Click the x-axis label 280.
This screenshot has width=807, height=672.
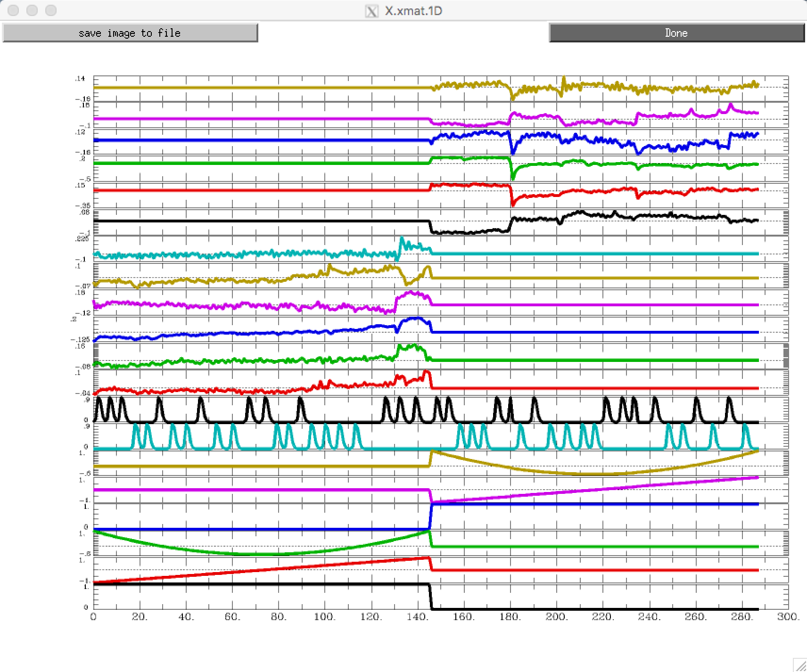[742, 616]
